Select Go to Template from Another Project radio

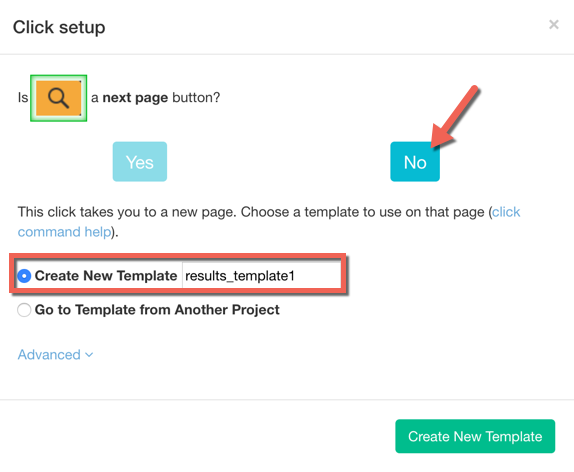24,310
